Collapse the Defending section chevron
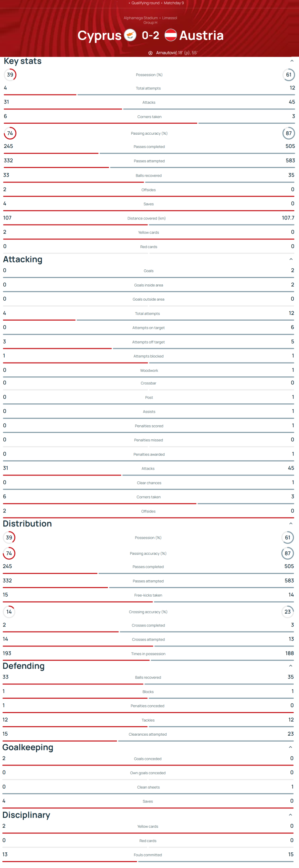This screenshot has height=868, width=299. point(291,666)
